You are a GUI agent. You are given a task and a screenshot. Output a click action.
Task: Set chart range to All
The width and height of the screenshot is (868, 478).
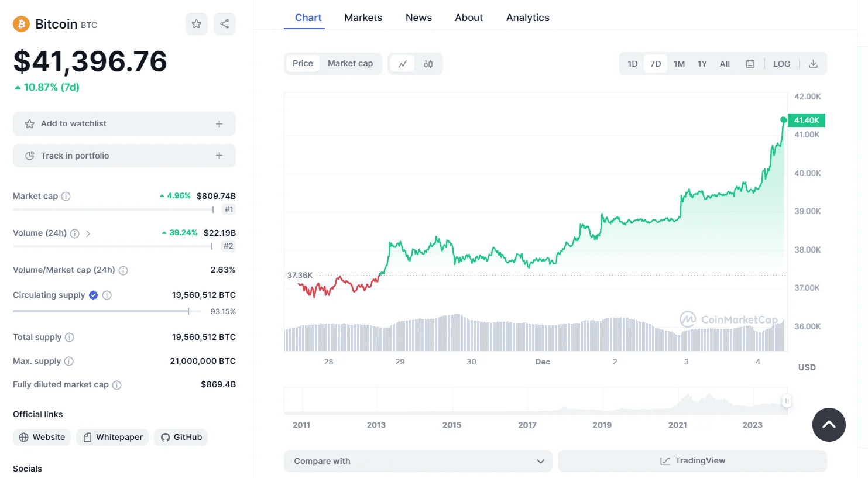725,64
